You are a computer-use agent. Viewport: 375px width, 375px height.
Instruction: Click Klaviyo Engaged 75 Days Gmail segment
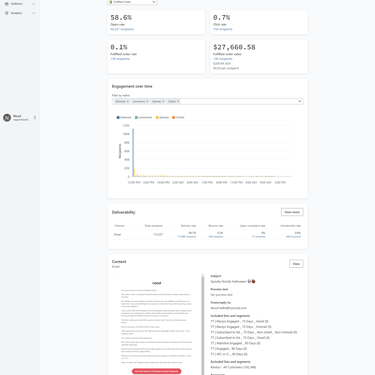(x=240, y=321)
